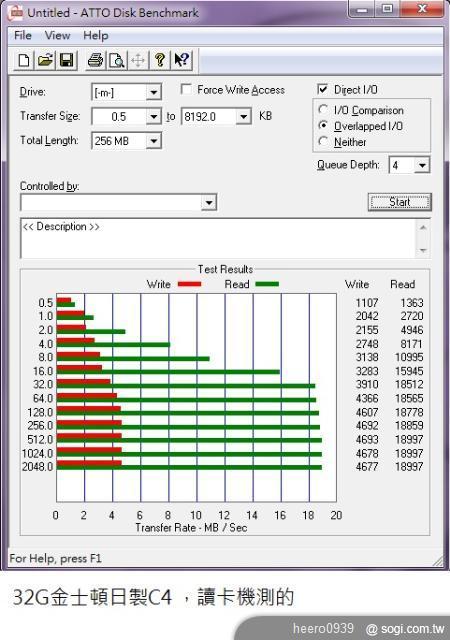Open the Controlled by combo box
This screenshot has height=640, width=450.
(x=119, y=202)
